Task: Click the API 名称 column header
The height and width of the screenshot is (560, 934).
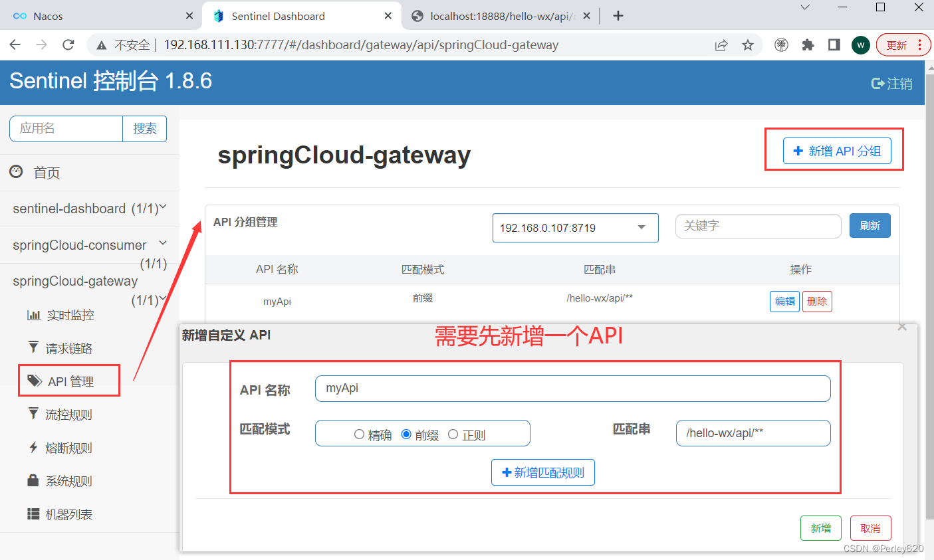Action: point(277,270)
